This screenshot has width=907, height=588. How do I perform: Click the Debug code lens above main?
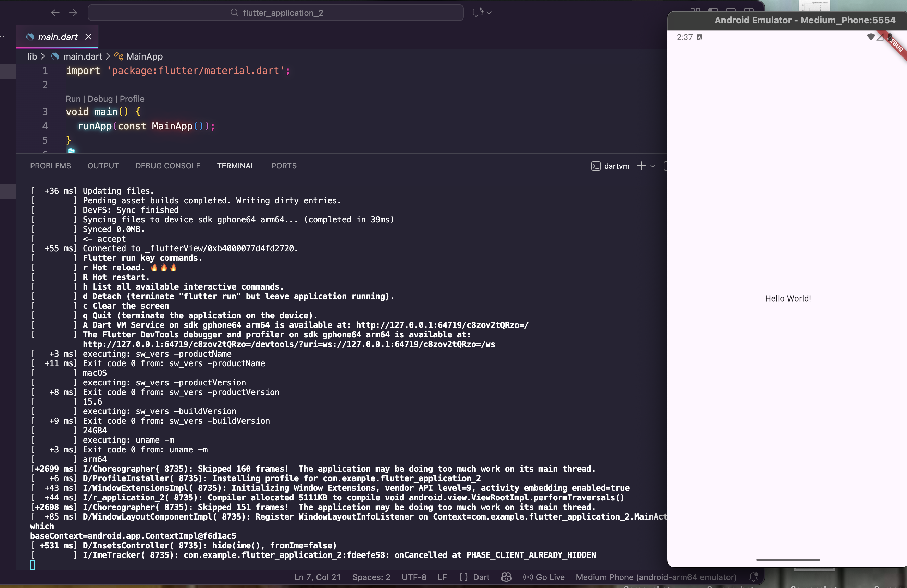coord(100,99)
